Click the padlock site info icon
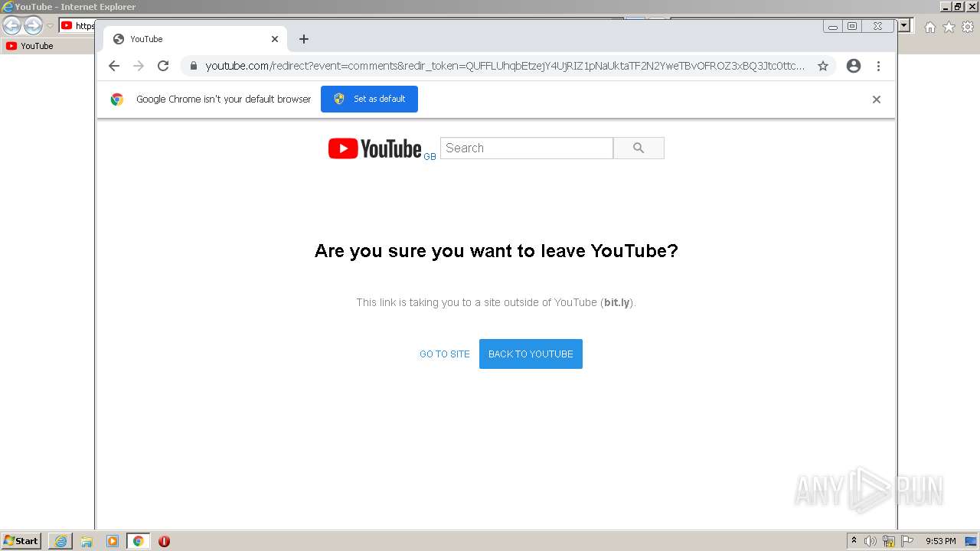Screen dimensions: 980x551 [193, 66]
